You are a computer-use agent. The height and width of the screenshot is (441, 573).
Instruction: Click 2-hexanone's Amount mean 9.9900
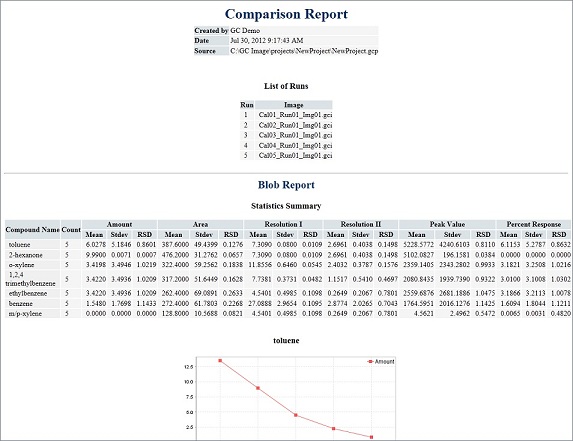(96, 255)
